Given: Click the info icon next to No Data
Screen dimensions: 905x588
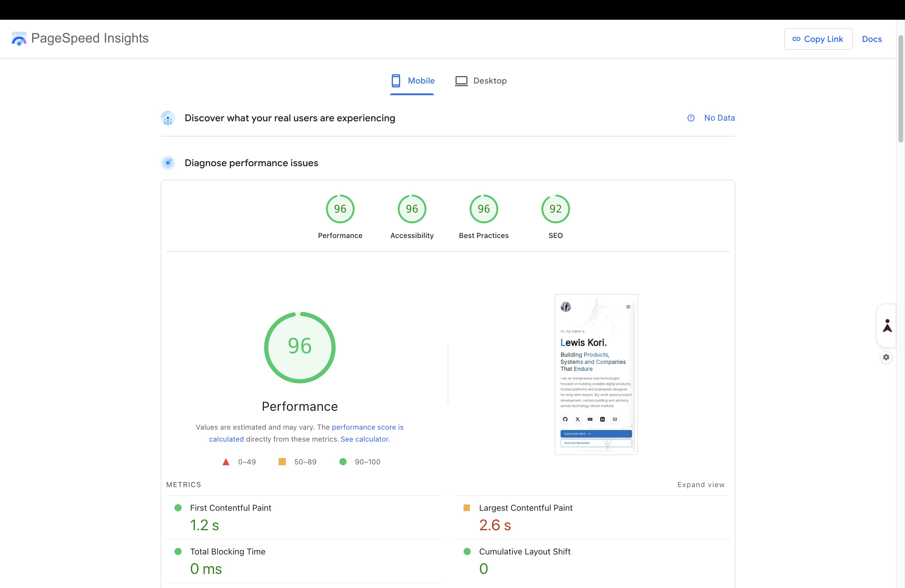Looking at the screenshot, I should [690, 118].
